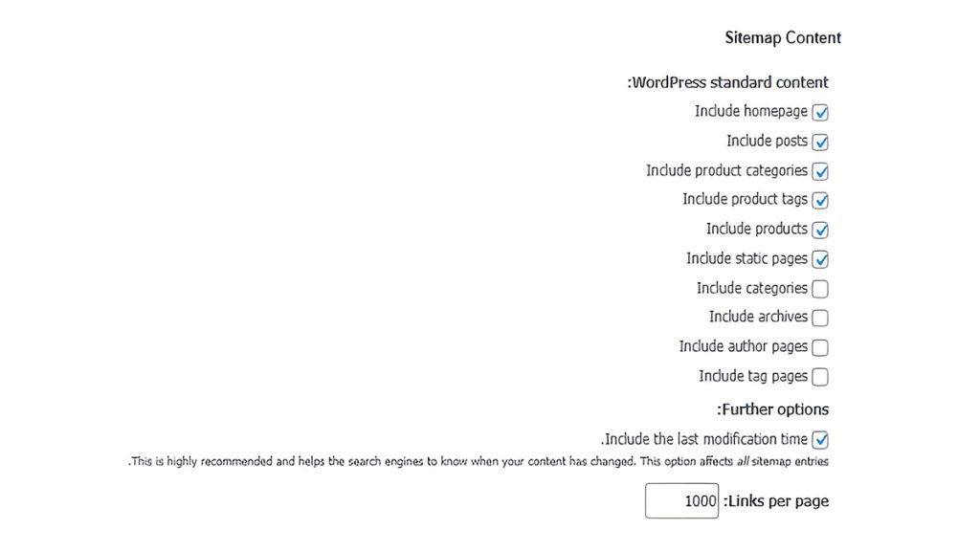Image resolution: width=980 pixels, height=551 pixels.
Task: Disable the Include posts checkbox
Action: point(820,142)
